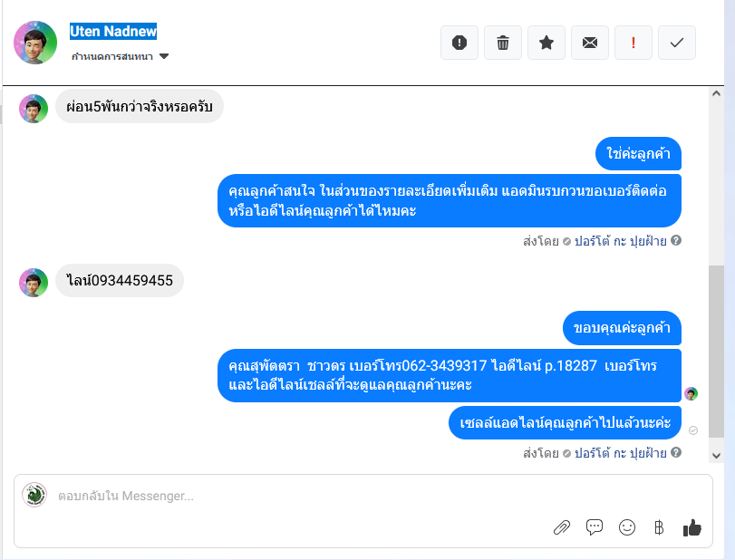Viewport: 735px width, 560px height.
Task: Click the scrollbar down arrow
Action: pos(716,456)
